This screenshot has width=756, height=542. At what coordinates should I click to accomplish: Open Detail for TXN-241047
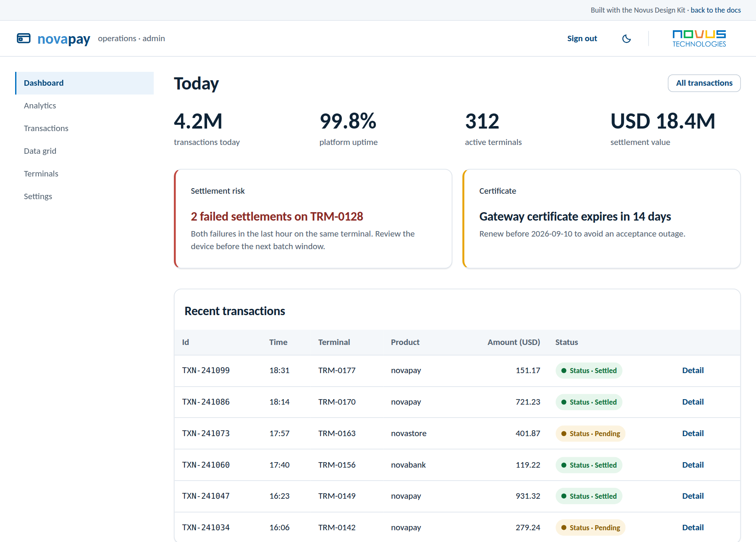(693, 496)
